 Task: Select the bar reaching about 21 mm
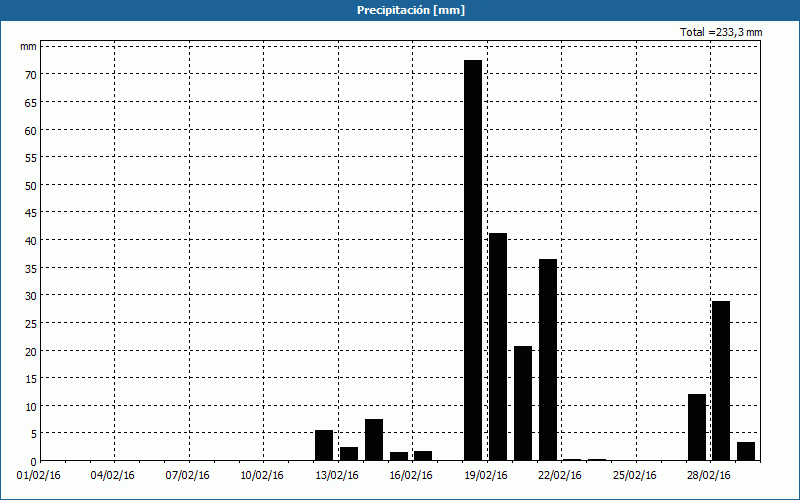click(523, 403)
